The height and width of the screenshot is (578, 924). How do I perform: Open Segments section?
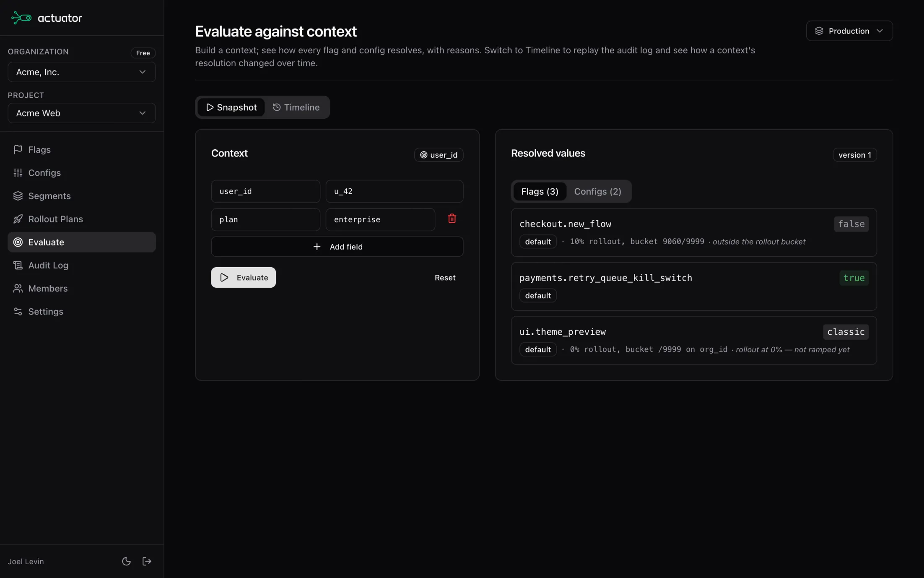[x=82, y=196]
